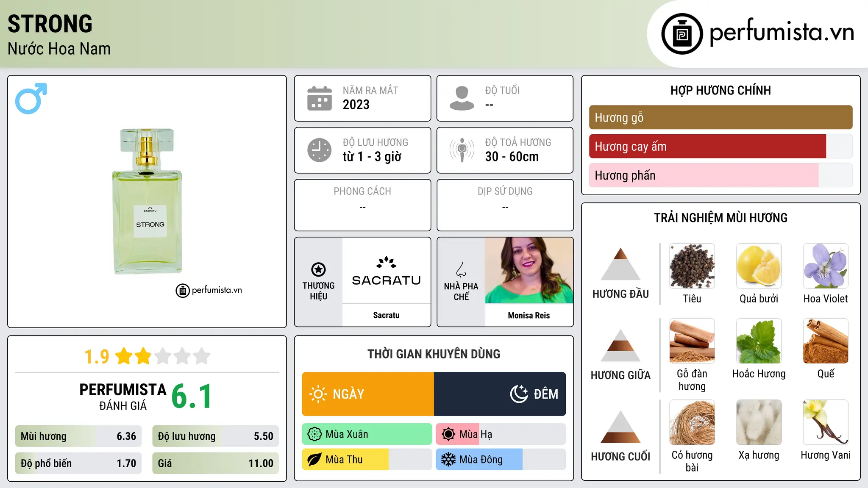Click the Mùa Thu season label
This screenshot has height=488, width=868.
coord(344,460)
